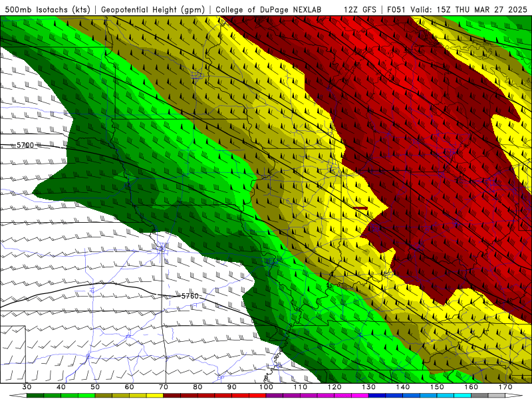Click the 160 knot color bar label

[471, 387]
